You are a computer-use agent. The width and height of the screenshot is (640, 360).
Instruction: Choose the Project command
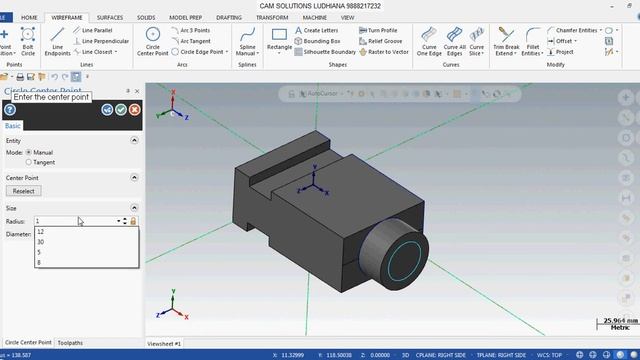[x=560, y=52]
